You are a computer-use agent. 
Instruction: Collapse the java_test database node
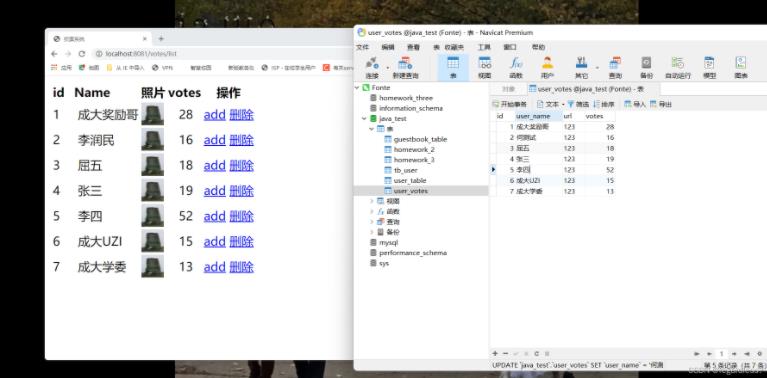[363, 118]
